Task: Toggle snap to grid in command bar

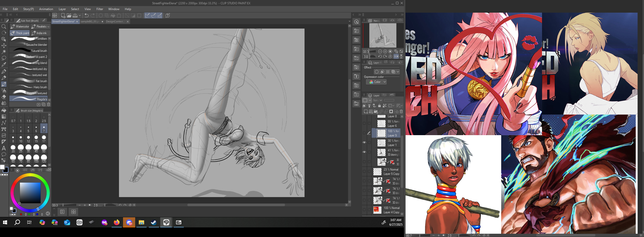Action: tap(160, 15)
